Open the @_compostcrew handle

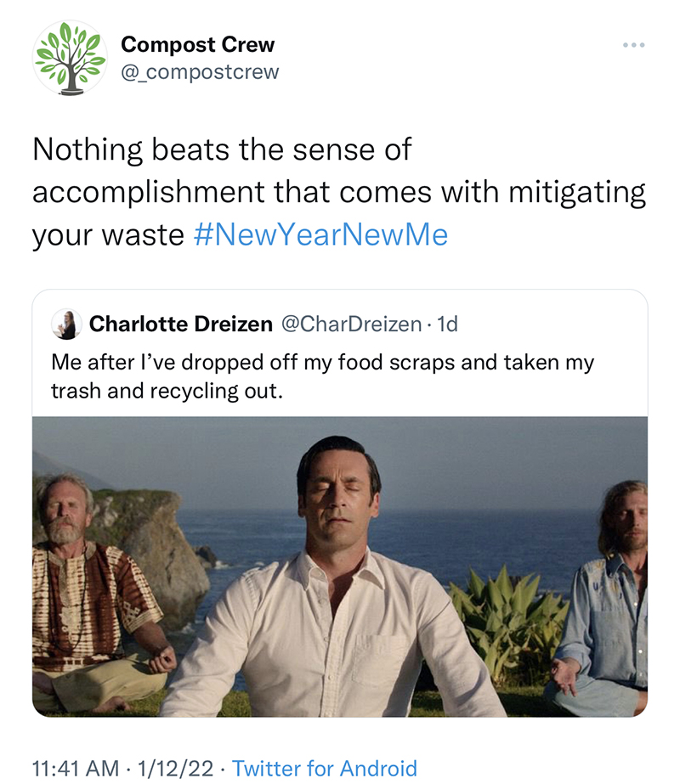pyautogui.click(x=200, y=72)
